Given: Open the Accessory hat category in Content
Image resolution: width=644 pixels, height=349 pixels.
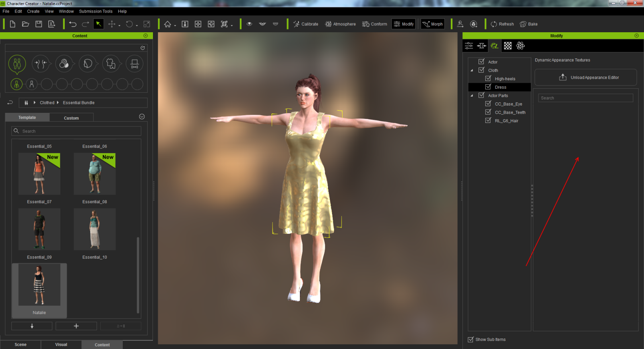Looking at the screenshot, I should pos(135,64).
